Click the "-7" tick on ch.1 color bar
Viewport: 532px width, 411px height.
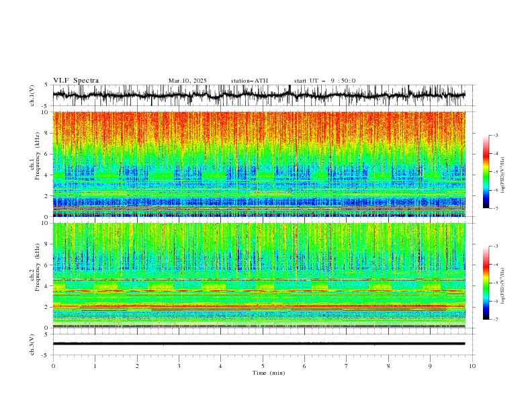[496, 208]
